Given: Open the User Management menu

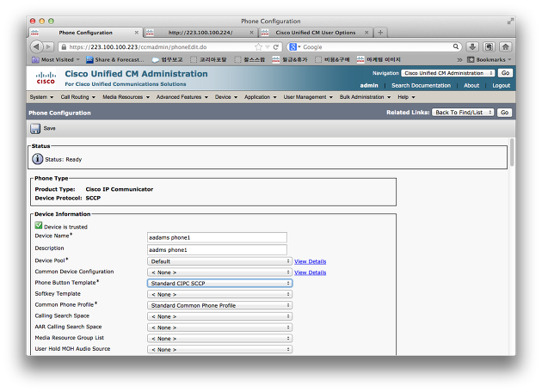Looking at the screenshot, I should [x=308, y=97].
